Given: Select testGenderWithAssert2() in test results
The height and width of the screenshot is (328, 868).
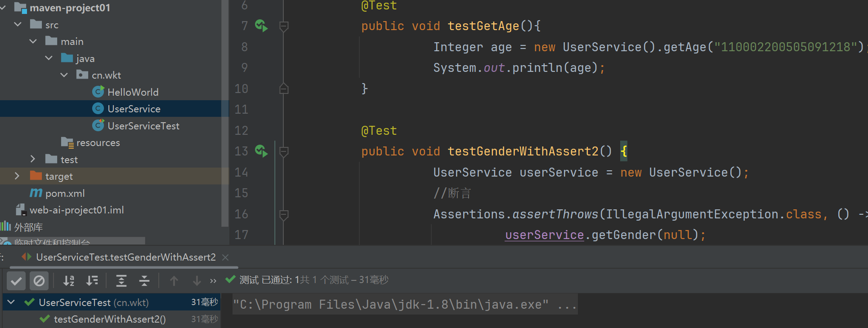Looking at the screenshot, I should coord(110,319).
